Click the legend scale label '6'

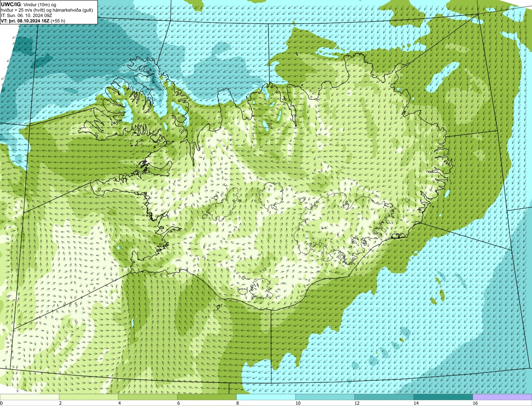[x=178, y=403]
